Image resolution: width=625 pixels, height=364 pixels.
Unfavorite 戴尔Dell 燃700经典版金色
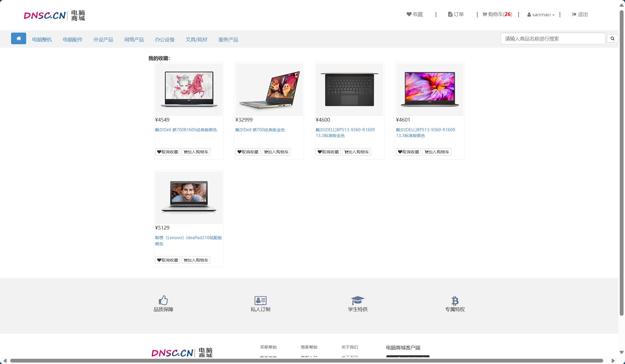coord(248,152)
